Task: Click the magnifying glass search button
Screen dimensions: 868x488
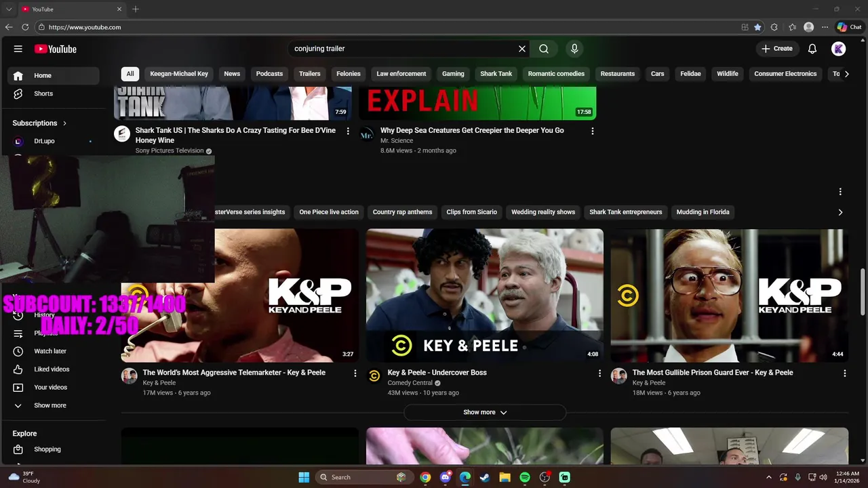Action: [544, 49]
